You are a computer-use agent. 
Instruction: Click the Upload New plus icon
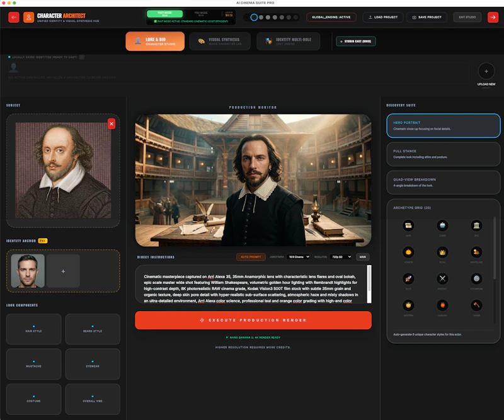click(x=486, y=71)
